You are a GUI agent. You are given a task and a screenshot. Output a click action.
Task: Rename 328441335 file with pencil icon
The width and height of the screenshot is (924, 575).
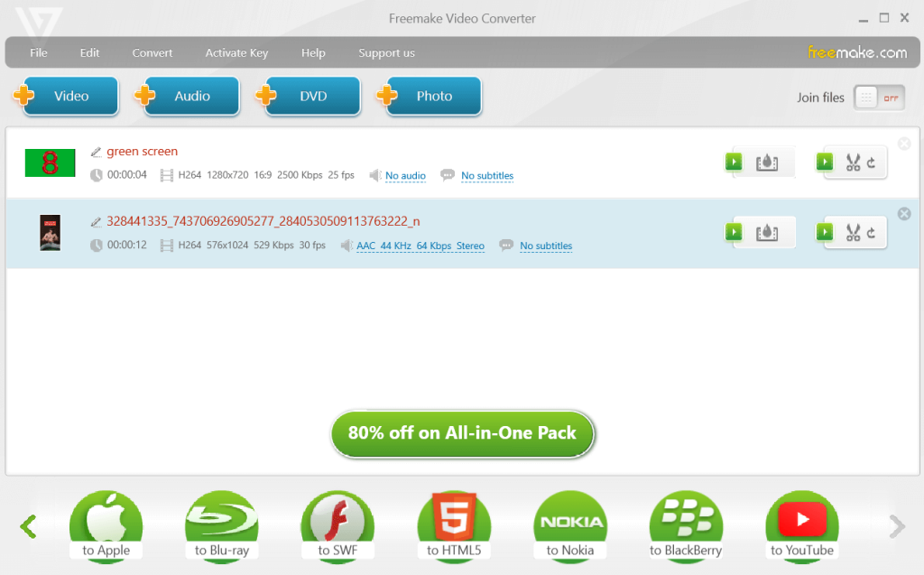(96, 222)
